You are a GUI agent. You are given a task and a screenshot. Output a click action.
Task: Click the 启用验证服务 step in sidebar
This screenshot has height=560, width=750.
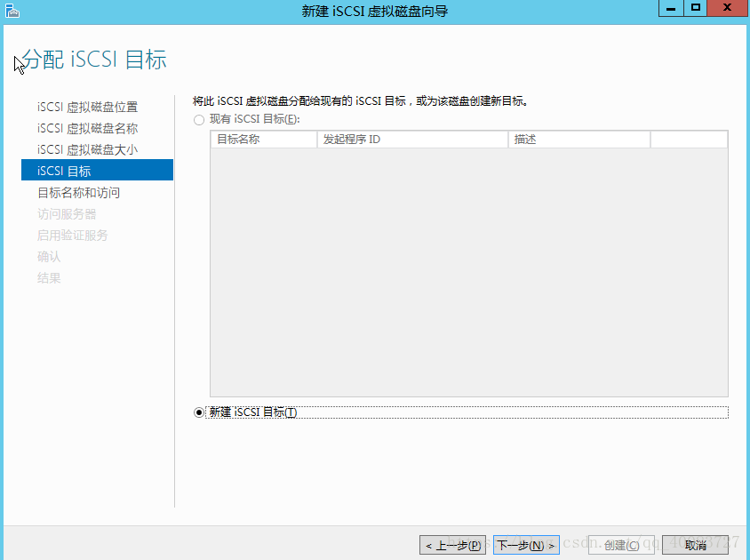pos(73,236)
